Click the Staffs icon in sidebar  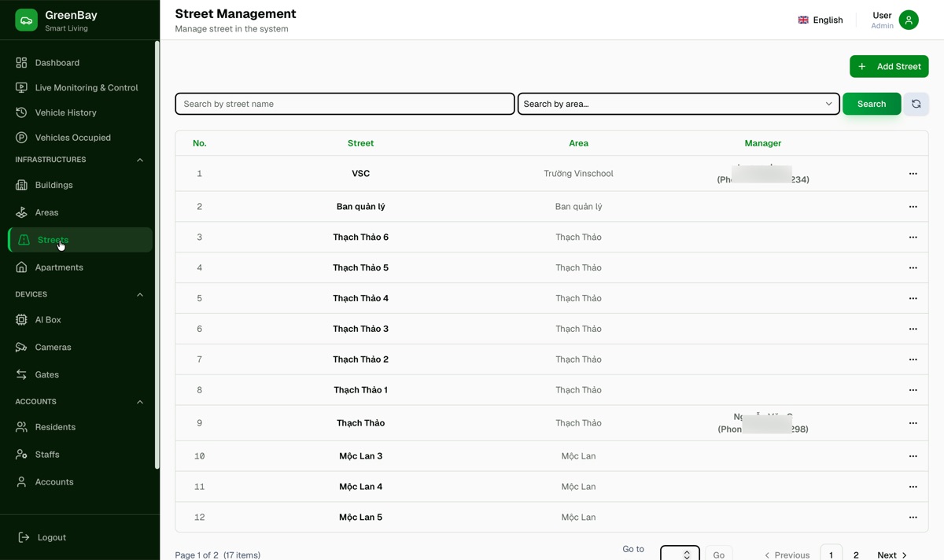21,455
